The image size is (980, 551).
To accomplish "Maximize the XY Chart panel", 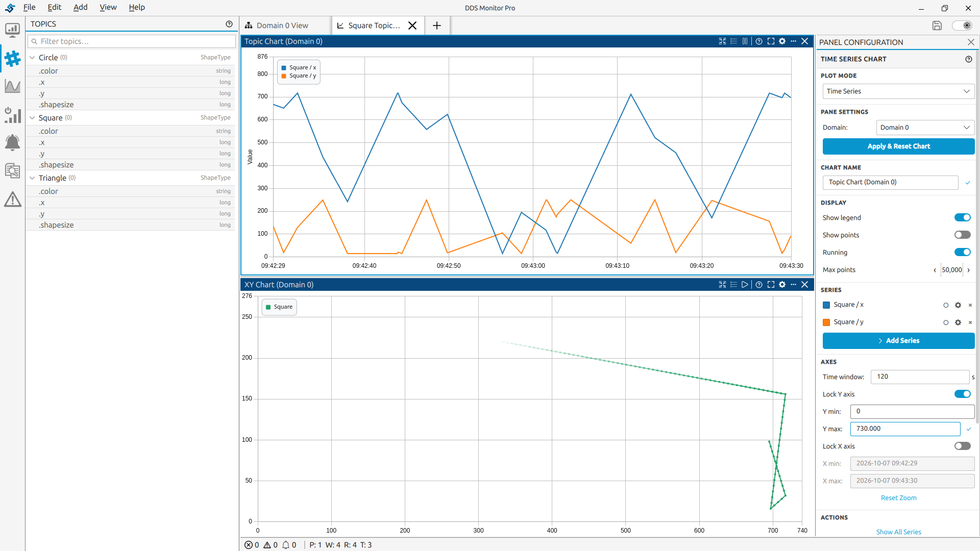I will coord(771,285).
